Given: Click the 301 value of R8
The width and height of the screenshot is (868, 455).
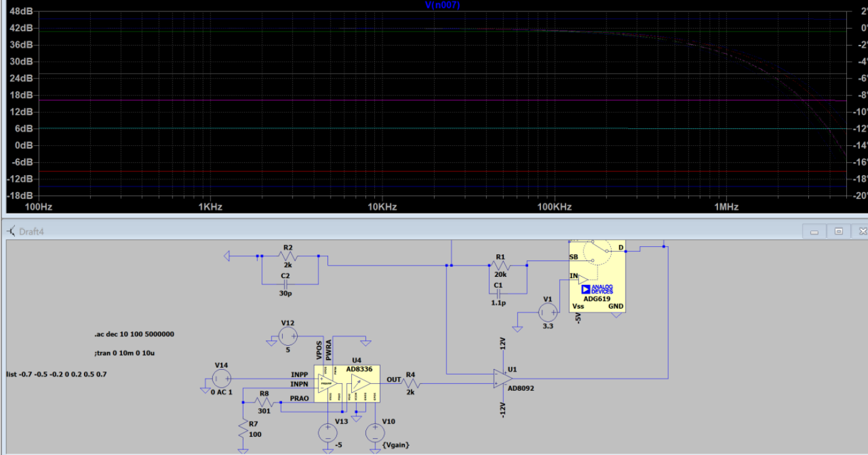Looking at the screenshot, I should (264, 411).
